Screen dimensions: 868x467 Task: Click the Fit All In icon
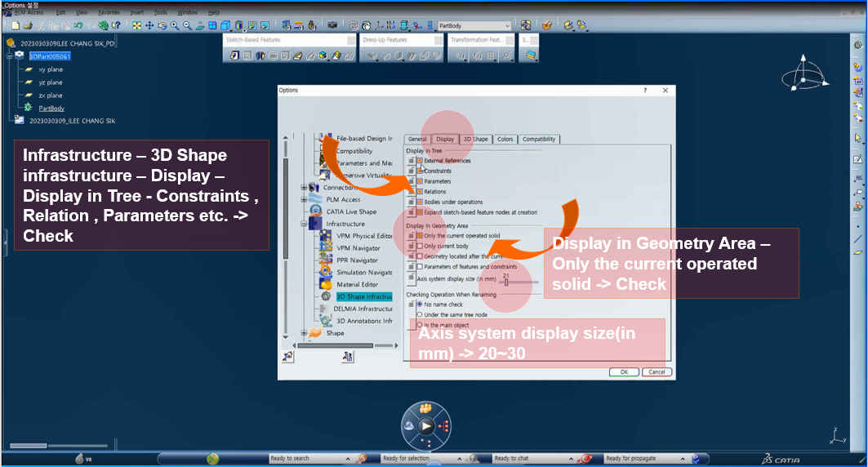point(136,25)
